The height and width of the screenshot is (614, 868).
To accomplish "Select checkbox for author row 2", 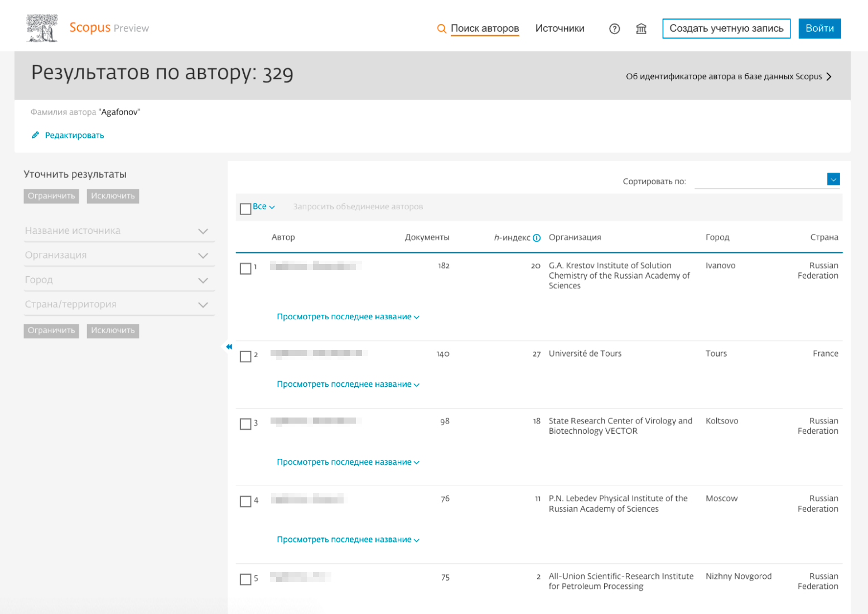I will (245, 357).
